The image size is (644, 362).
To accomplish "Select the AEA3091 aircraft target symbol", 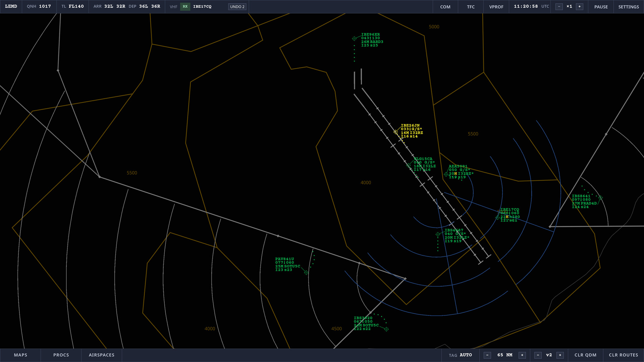I will (446, 174).
